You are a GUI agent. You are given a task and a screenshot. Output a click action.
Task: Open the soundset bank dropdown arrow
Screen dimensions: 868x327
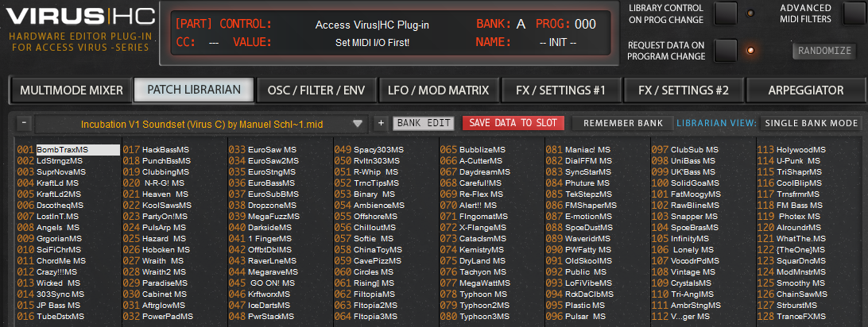tap(358, 124)
